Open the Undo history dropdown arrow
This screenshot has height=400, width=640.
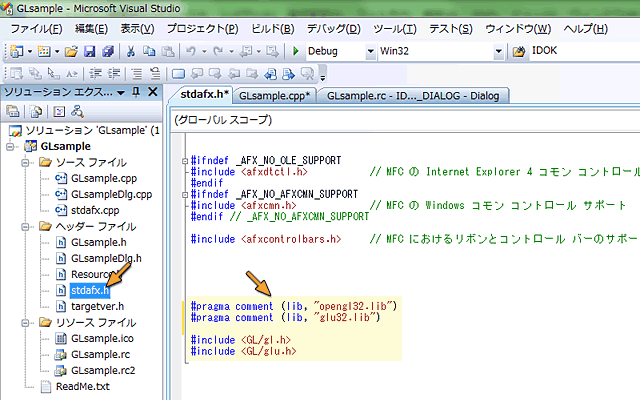point(204,52)
